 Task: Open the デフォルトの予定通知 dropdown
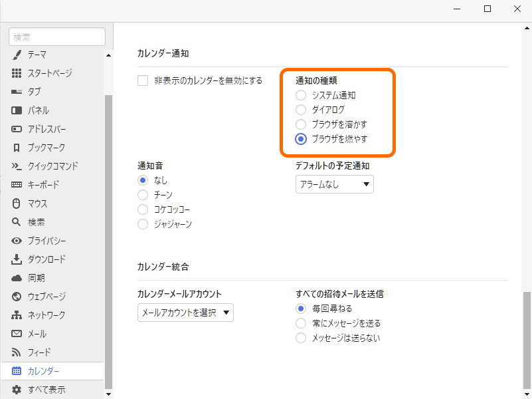[334, 184]
